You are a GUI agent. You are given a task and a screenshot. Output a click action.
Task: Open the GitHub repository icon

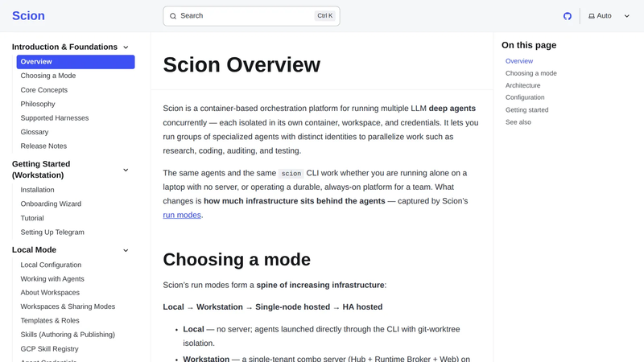coord(568,16)
